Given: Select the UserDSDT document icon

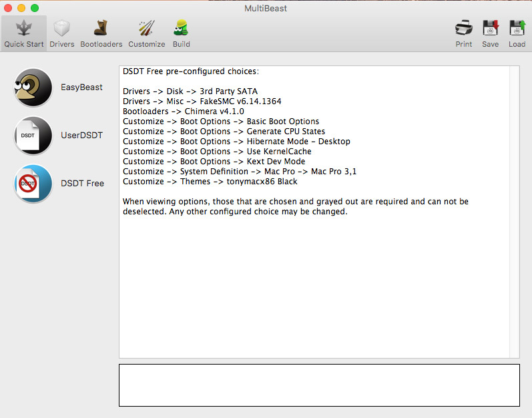Looking at the screenshot, I should coord(33,136).
